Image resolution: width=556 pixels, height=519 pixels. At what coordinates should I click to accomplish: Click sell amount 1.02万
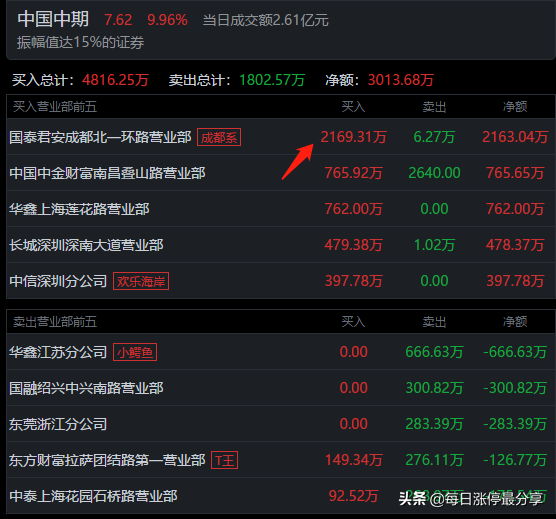(434, 245)
